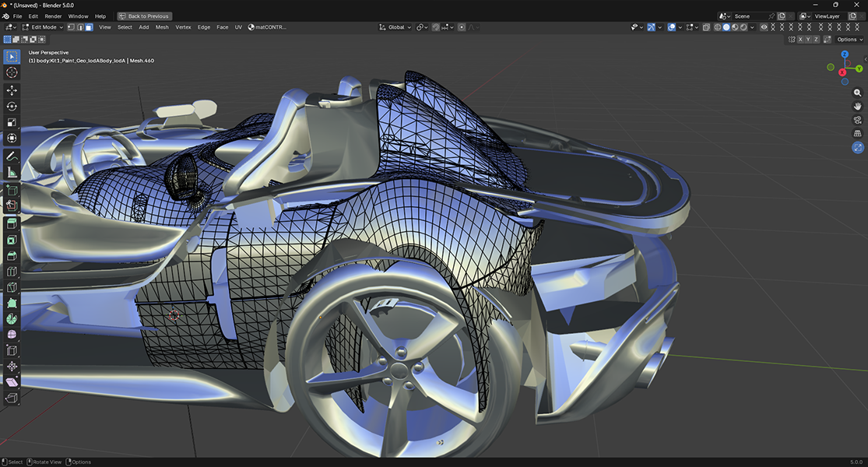Screen dimensions: 868x467
Task: Switch perspective/orthographic grid icon
Action: 857,133
